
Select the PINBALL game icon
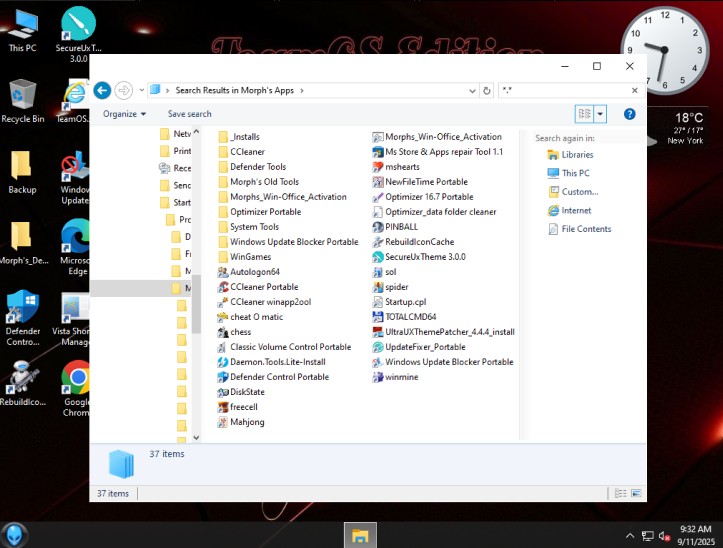378,227
